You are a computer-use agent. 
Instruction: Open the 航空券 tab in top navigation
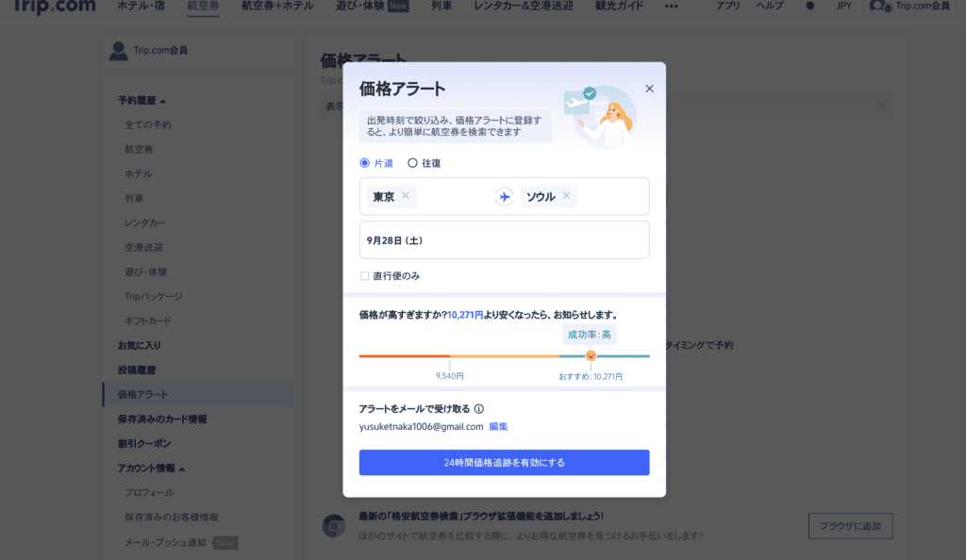[x=204, y=7]
